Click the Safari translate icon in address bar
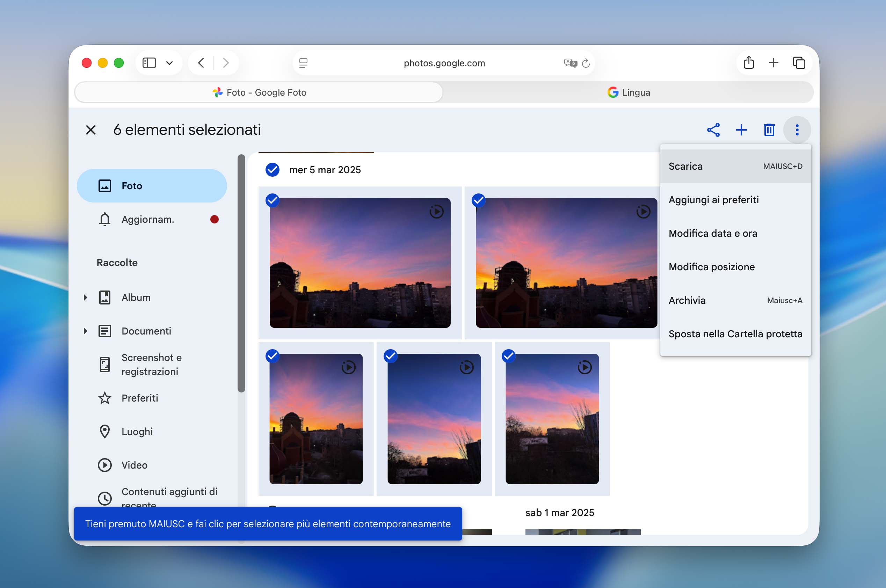This screenshot has width=886, height=588. pos(570,63)
